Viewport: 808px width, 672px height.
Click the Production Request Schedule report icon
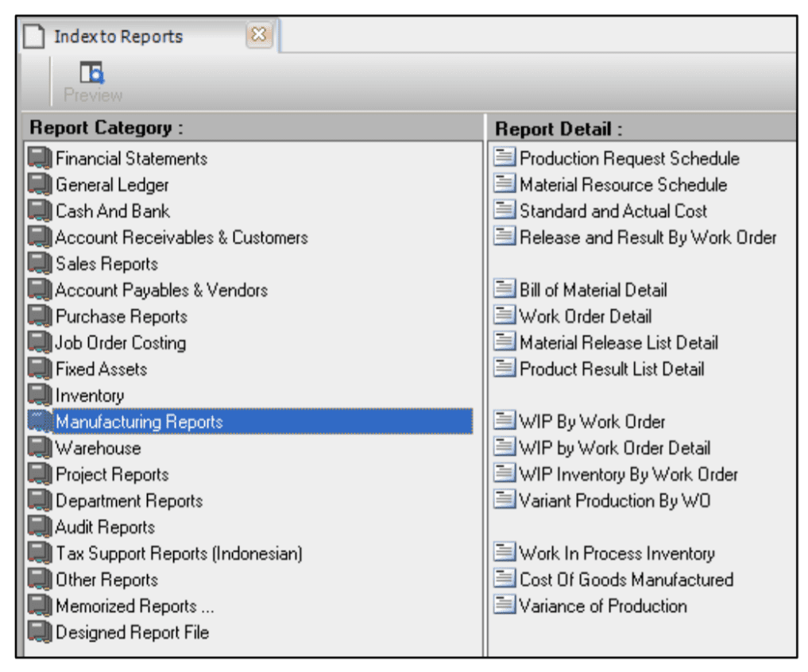point(504,158)
